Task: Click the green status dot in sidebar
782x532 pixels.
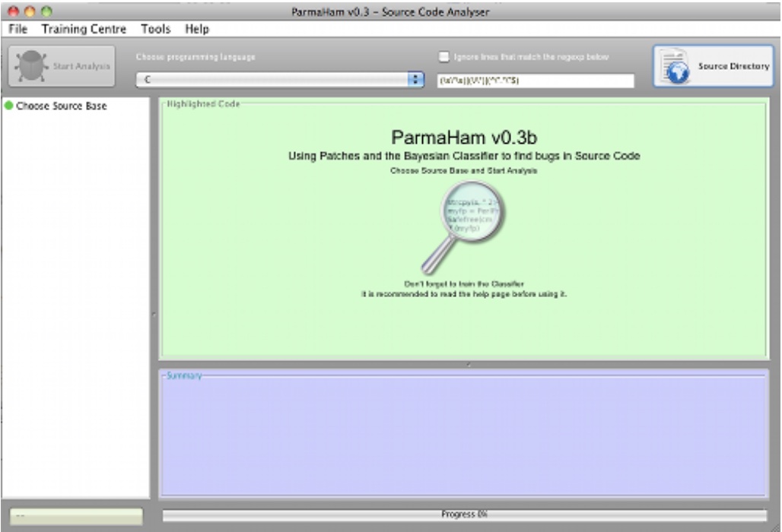Action: [8, 106]
